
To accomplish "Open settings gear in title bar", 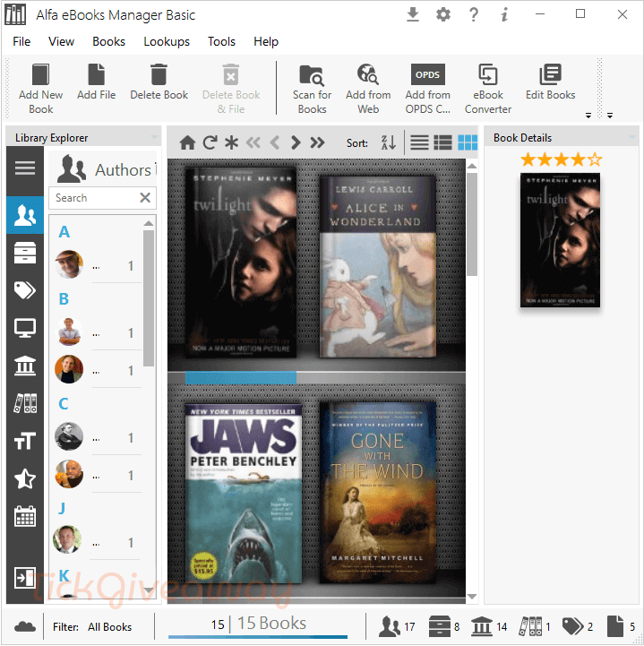I will pyautogui.click(x=443, y=15).
